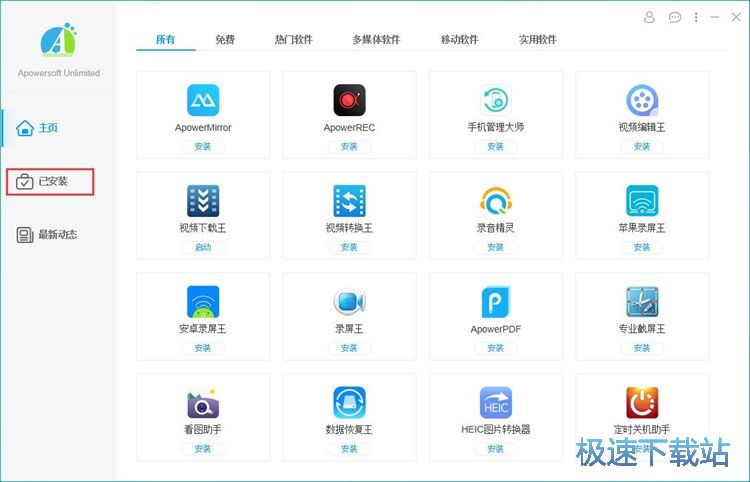Viewport: 750px width, 482px height.
Task: Switch to the 免费 tab
Action: pyautogui.click(x=225, y=40)
